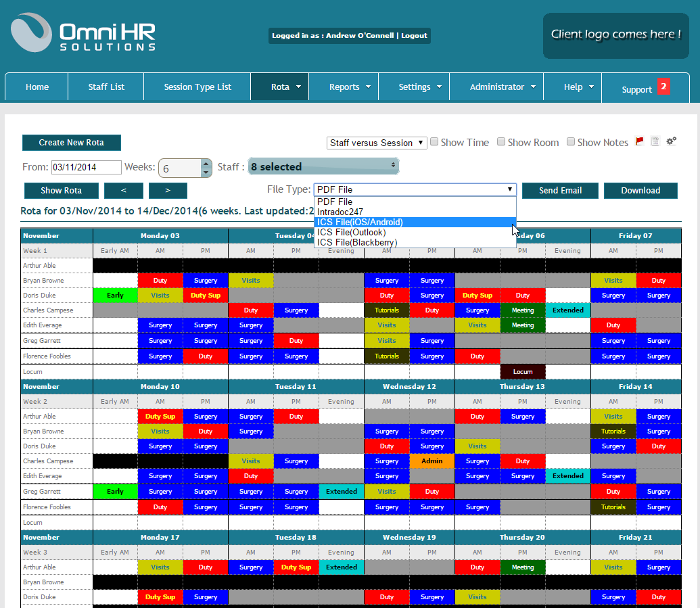Screen dimensions: 700x608
Task: Click Charles Campese's Extended cell in Week 1
Action: (x=568, y=310)
